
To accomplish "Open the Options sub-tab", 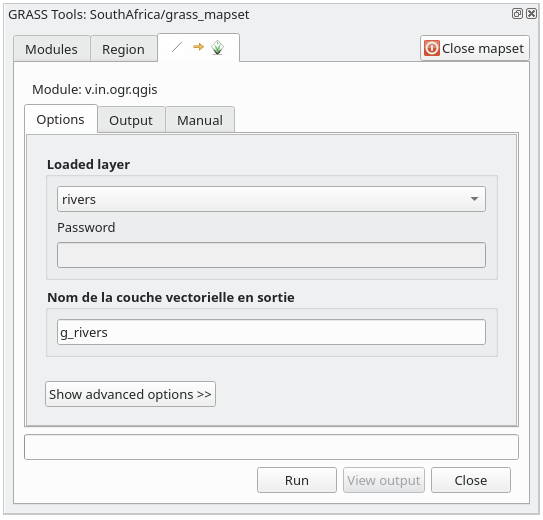I will pos(61,119).
